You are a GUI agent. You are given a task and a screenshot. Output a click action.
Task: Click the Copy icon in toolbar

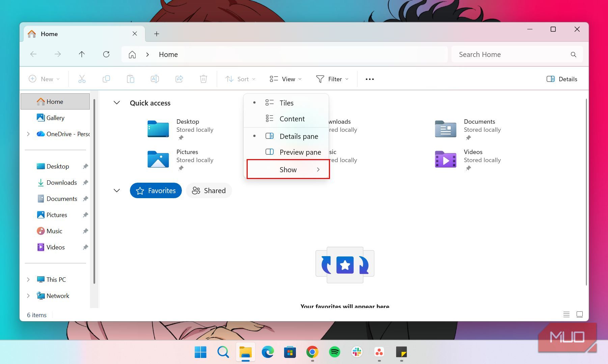106,79
